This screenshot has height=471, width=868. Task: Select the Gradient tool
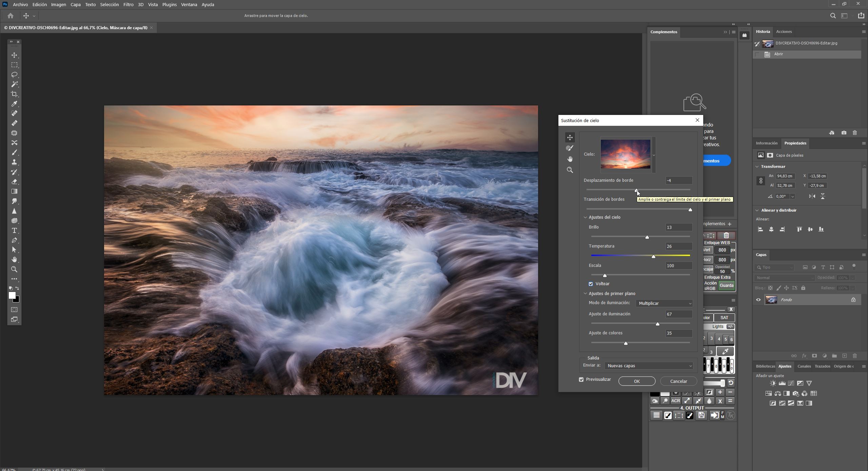[14, 192]
